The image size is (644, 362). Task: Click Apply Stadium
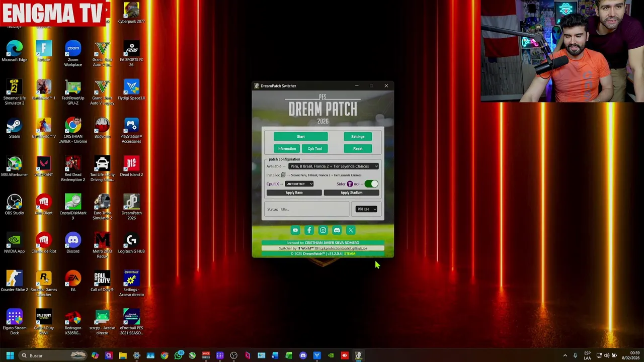351,193
